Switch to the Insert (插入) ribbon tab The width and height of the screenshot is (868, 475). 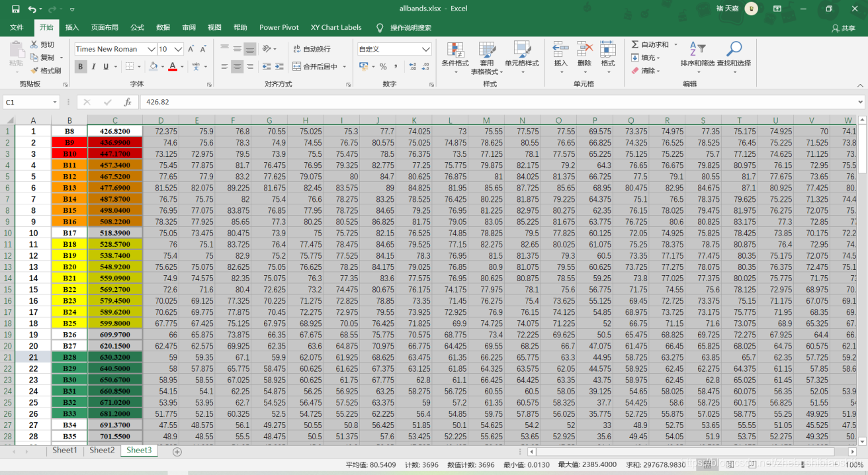(x=72, y=28)
